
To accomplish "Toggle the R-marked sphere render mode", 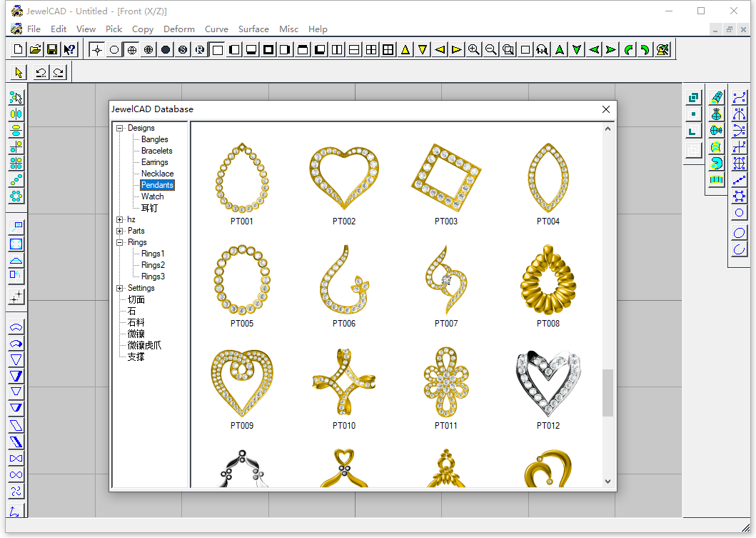I will pos(200,49).
